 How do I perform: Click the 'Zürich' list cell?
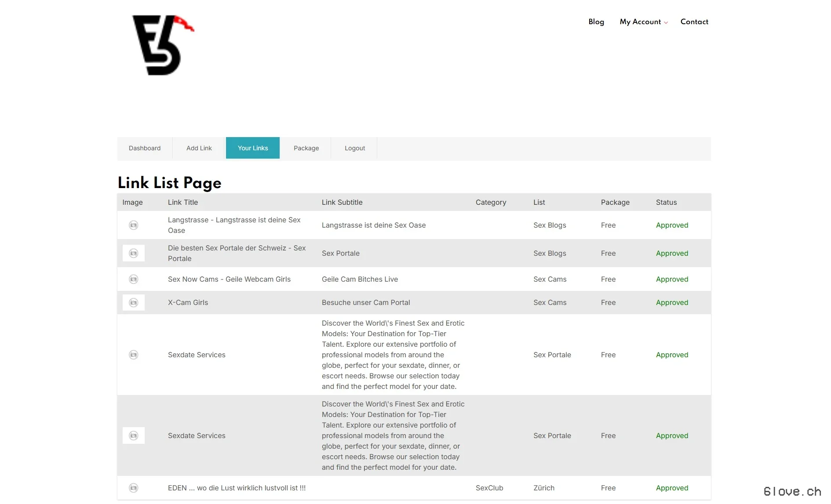tap(544, 488)
